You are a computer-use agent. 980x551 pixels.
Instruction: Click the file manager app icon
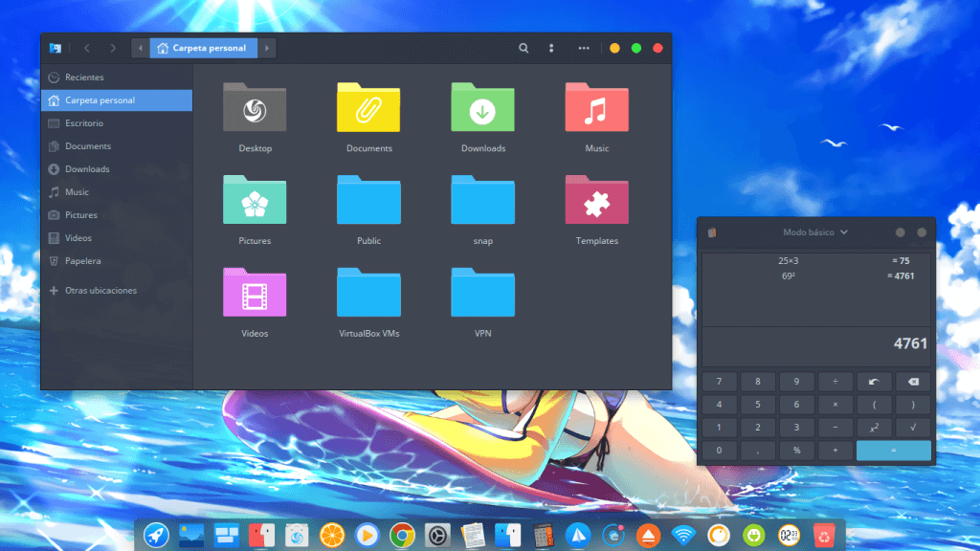click(55, 48)
